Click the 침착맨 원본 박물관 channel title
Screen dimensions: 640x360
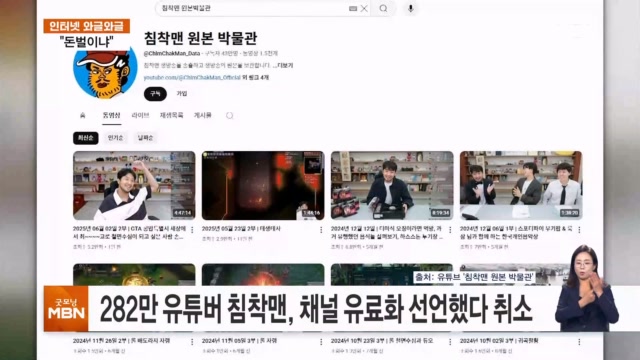coord(200,38)
